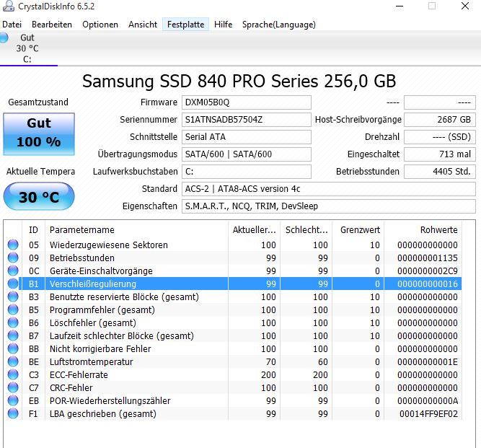Click the Firmware field DXM05B0Q

click(247, 102)
